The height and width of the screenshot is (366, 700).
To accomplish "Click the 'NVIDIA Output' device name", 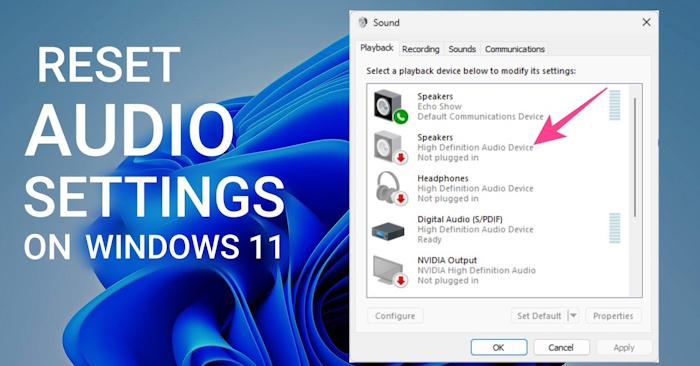I will pyautogui.click(x=447, y=260).
